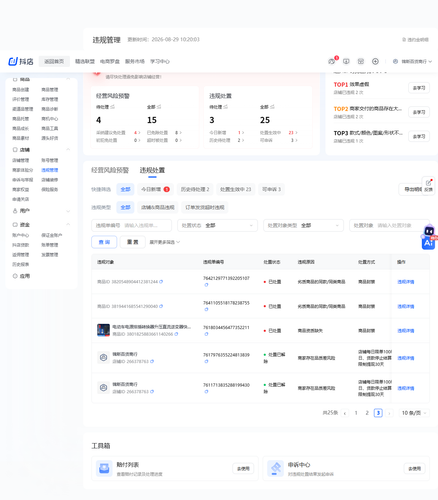This screenshot has width=438, height=500.
Task: Select the 店铺&商品违规 type chip
Action: click(x=158, y=207)
